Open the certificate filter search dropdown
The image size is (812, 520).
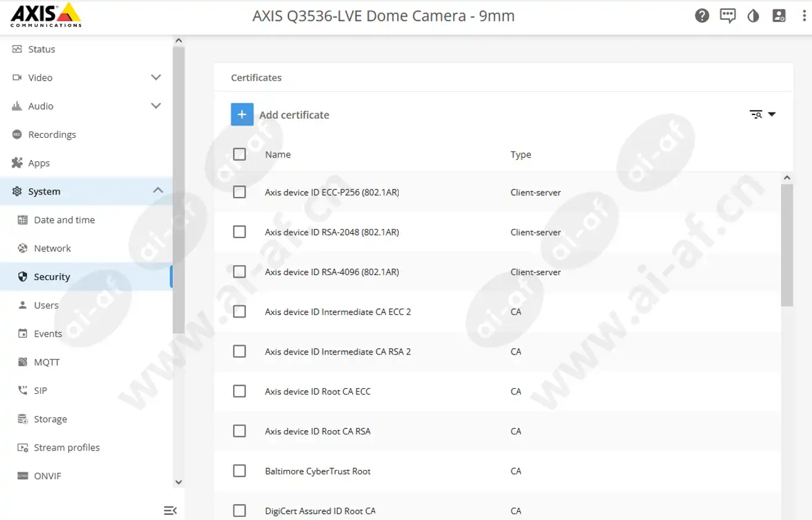click(x=763, y=114)
